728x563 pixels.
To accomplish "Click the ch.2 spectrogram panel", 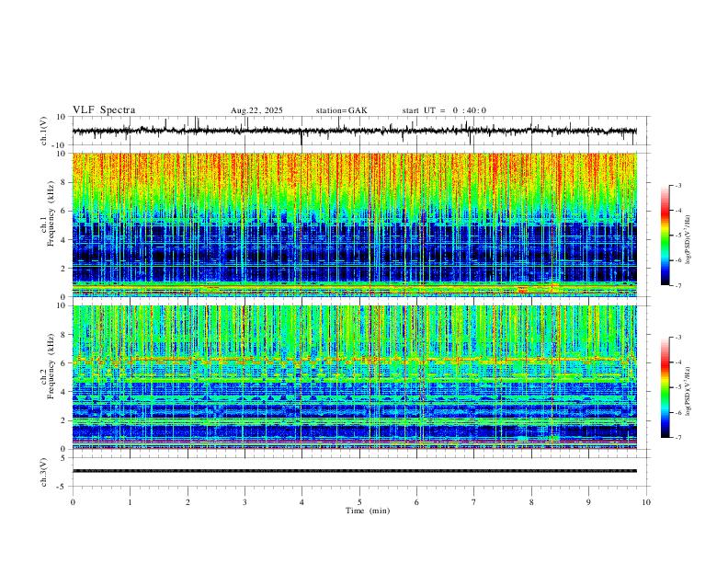I will pyautogui.click(x=355, y=377).
